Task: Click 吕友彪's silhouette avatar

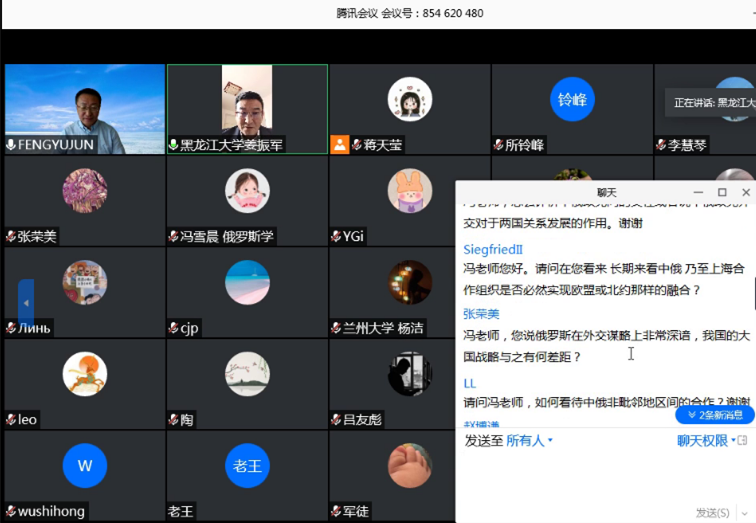Action: 410,374
